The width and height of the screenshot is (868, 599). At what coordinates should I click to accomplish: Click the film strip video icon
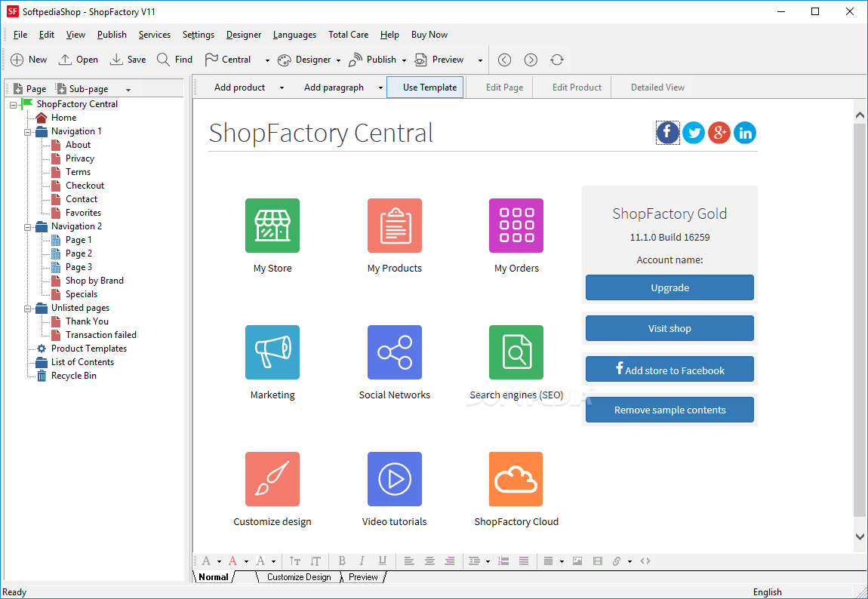pyautogui.click(x=597, y=561)
